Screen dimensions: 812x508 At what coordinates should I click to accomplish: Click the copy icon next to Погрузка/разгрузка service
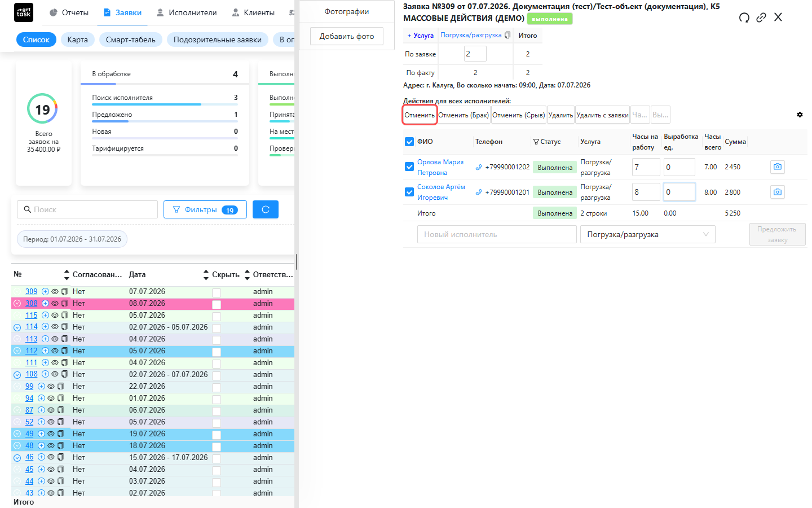click(x=507, y=35)
